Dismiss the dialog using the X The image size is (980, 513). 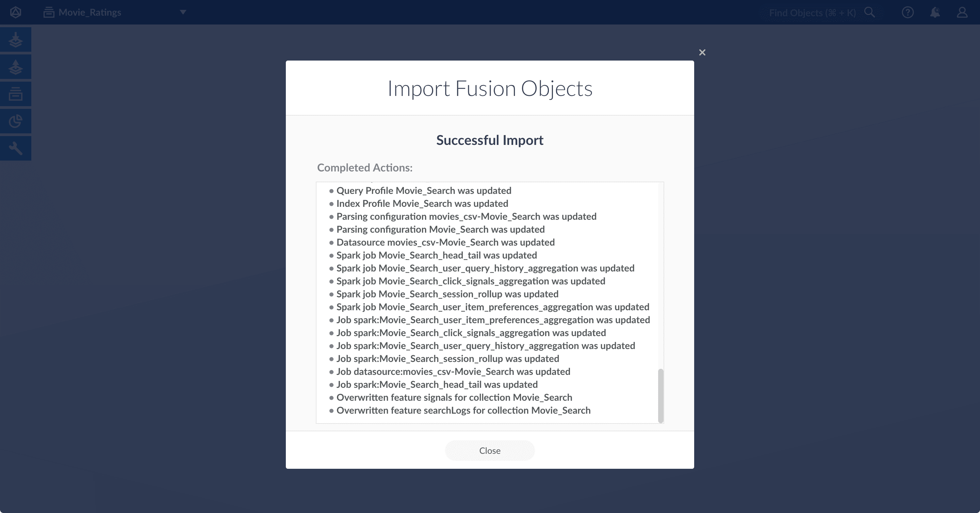point(702,52)
